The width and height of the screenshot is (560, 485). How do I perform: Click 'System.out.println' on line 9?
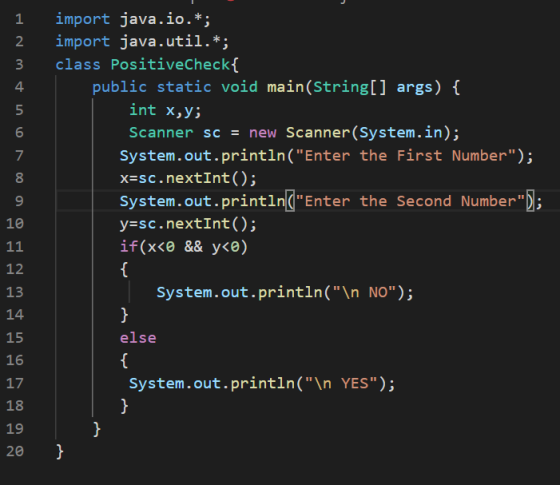click(202, 201)
